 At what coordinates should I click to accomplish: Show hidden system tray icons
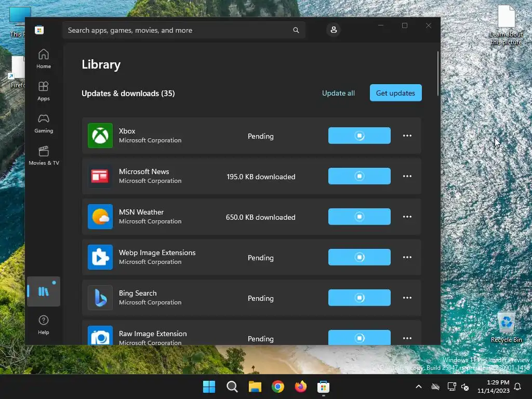point(419,387)
